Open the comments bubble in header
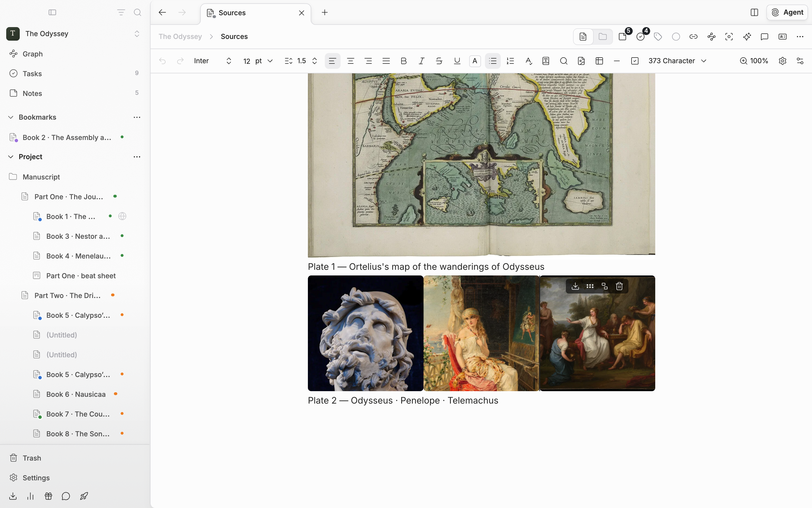812x508 pixels. [764, 37]
